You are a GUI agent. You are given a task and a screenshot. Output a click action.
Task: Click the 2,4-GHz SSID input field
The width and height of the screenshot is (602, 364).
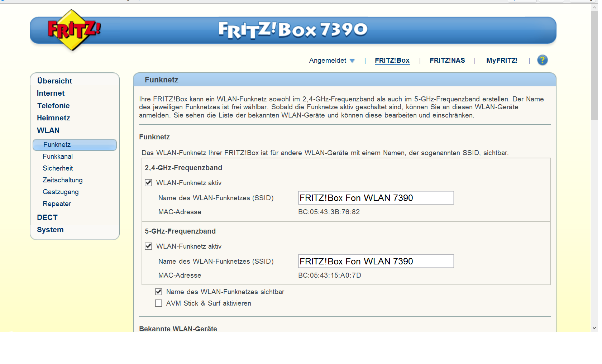point(376,198)
